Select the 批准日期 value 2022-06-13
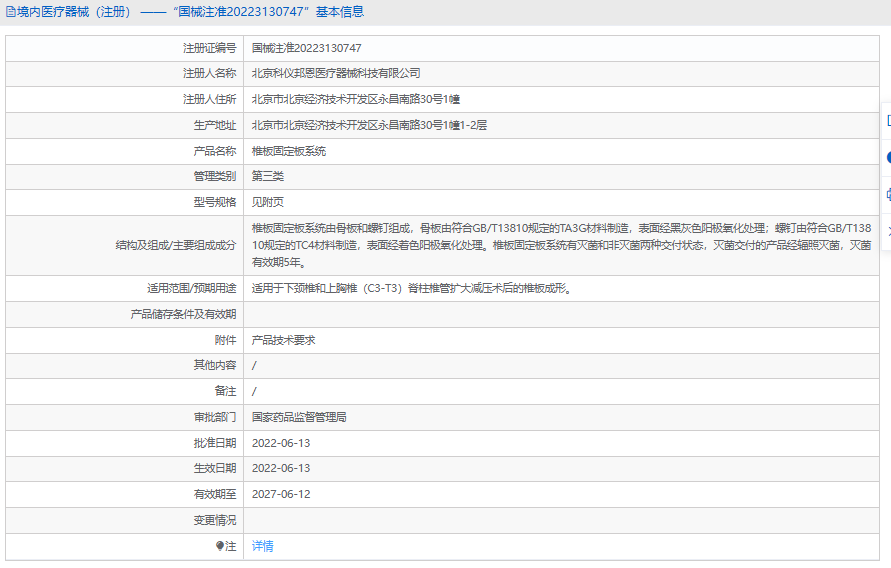Viewport: 891px width, 568px height. [281, 443]
